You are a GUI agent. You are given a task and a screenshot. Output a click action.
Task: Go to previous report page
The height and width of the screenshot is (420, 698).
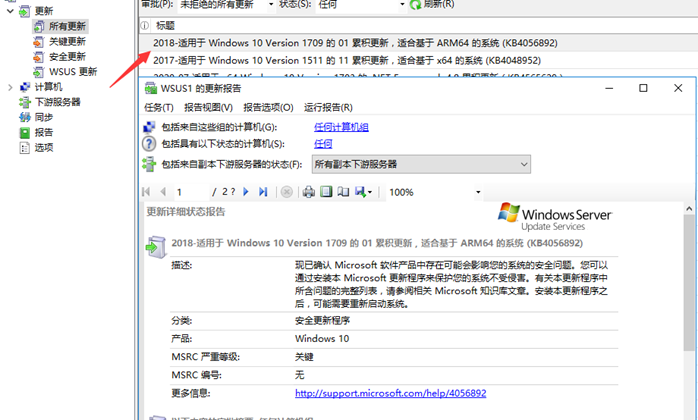pyautogui.click(x=163, y=192)
